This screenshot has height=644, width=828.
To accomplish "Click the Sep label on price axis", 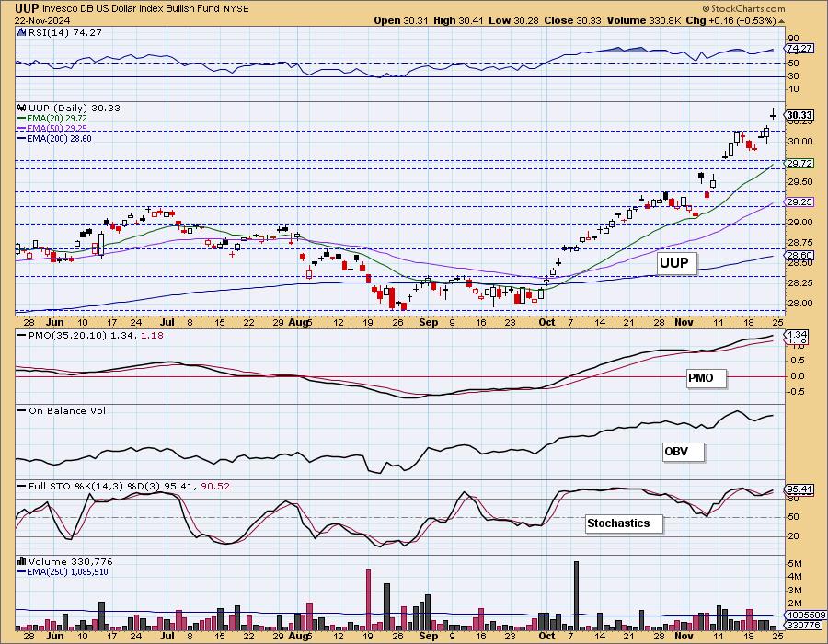I will [428, 323].
